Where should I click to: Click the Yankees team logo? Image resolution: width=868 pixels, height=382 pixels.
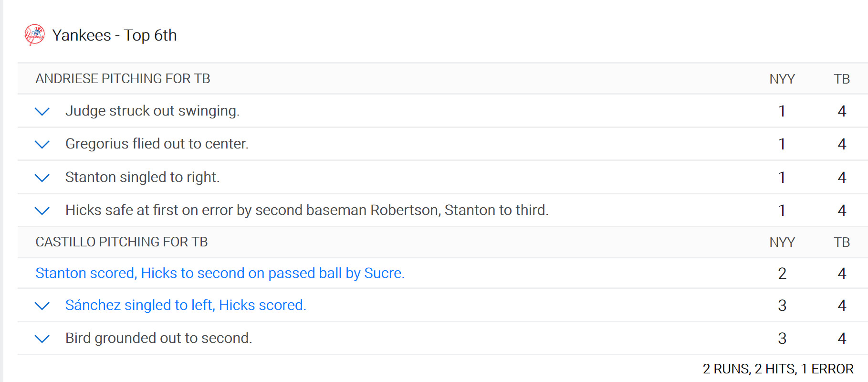35,35
